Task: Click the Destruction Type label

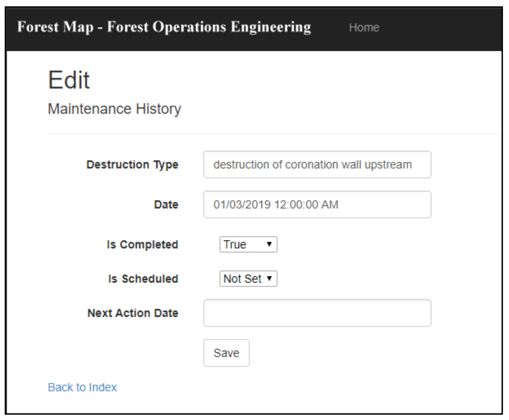Action: 132,165
